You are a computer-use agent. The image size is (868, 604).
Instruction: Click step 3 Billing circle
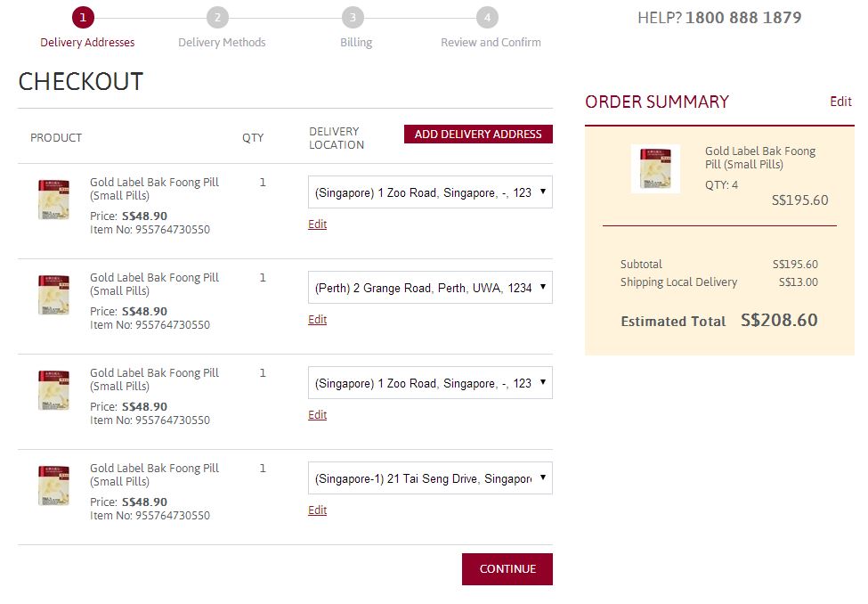[x=353, y=18]
